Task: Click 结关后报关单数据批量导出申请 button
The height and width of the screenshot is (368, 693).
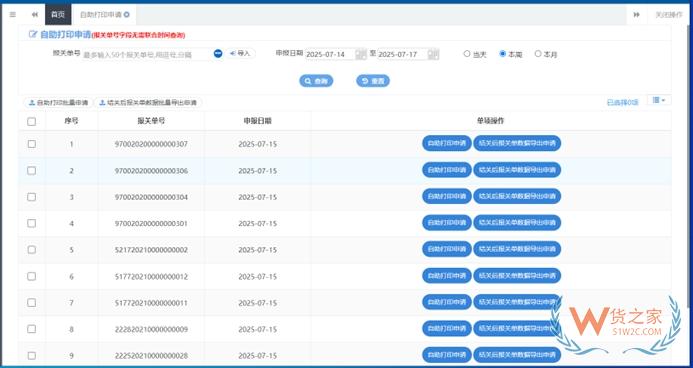Action: tap(148, 103)
